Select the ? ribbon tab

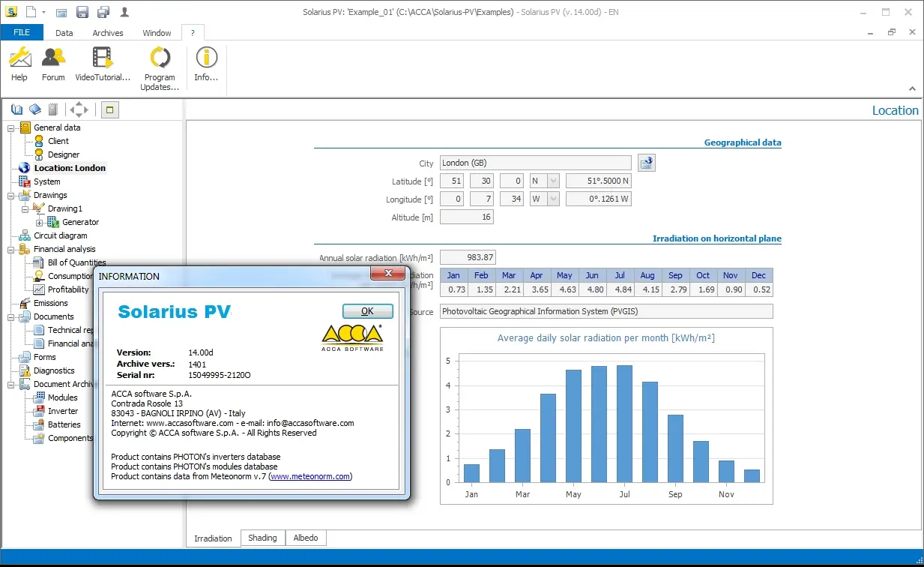(x=193, y=33)
